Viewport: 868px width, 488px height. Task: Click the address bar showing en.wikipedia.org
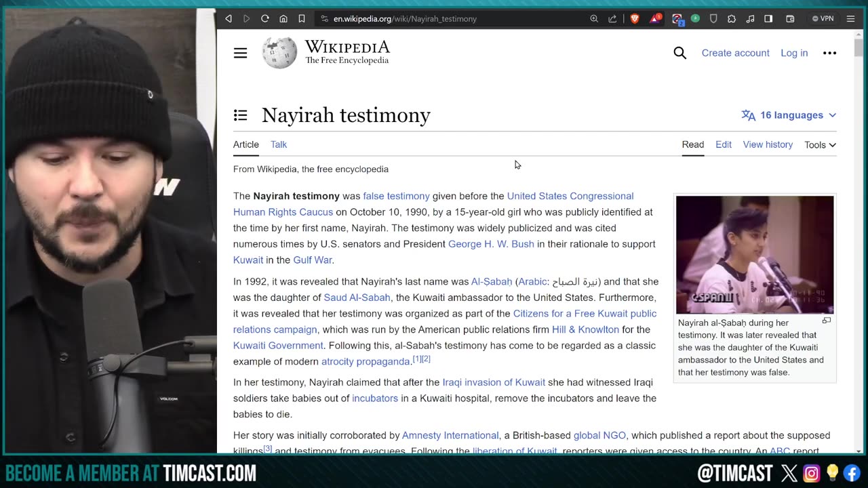click(405, 19)
